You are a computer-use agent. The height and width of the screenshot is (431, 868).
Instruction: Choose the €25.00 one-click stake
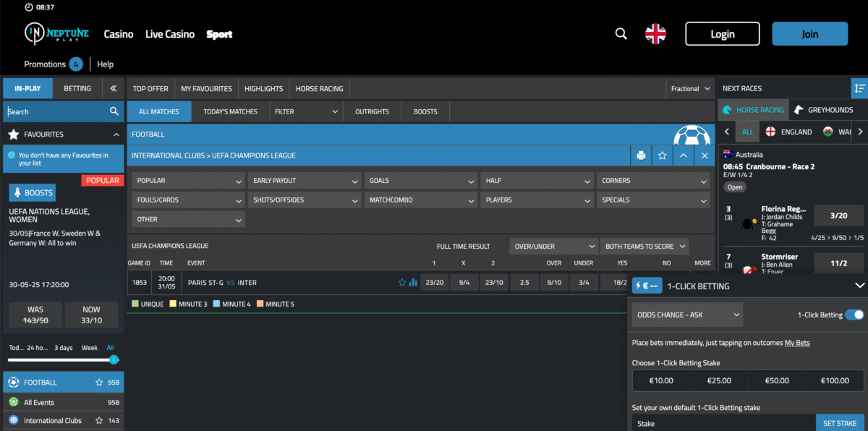719,380
